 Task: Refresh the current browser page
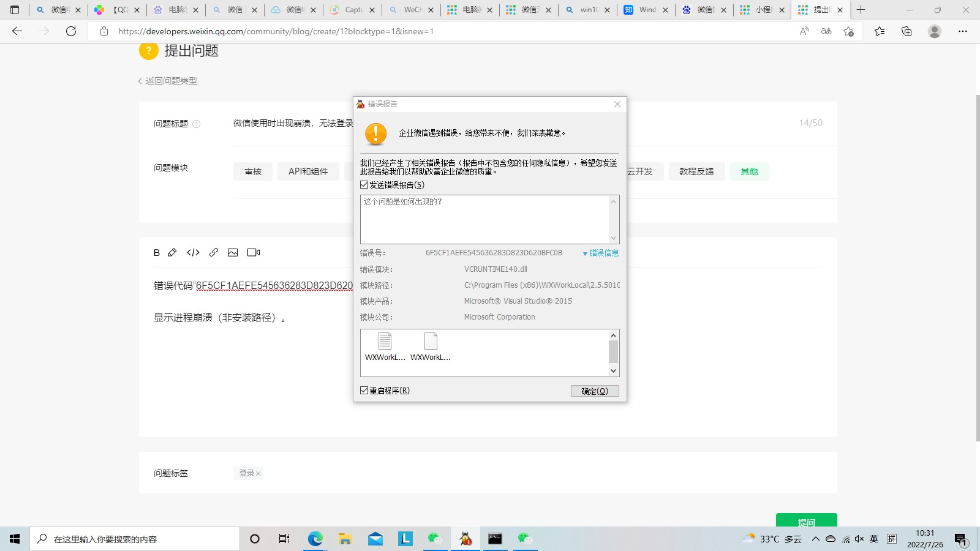(x=71, y=31)
